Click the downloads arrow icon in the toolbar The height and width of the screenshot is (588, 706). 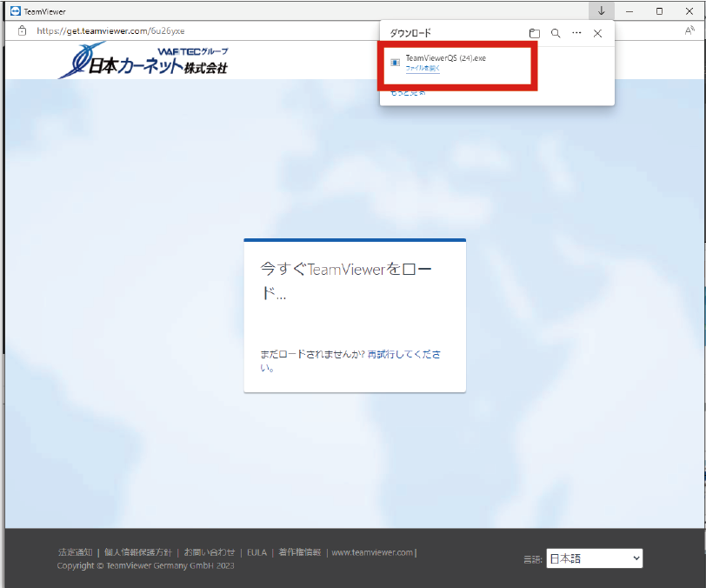601,10
